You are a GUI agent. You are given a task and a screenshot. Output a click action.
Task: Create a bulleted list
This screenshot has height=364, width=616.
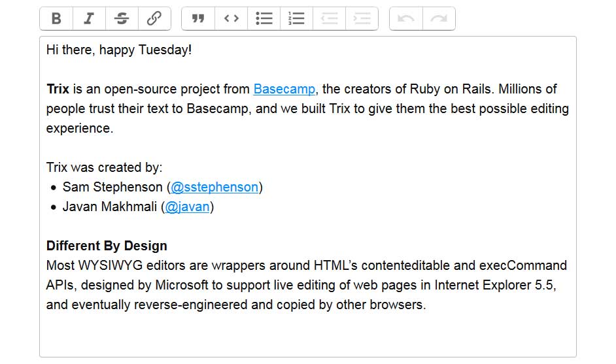click(x=264, y=18)
